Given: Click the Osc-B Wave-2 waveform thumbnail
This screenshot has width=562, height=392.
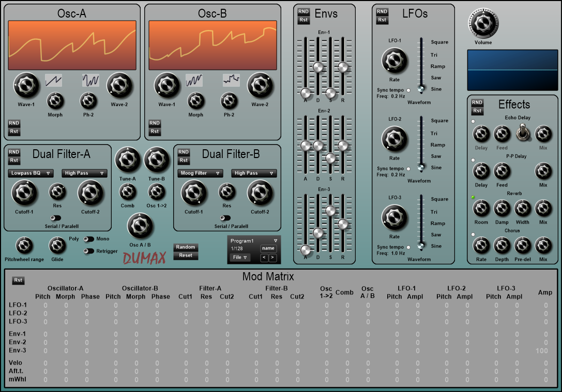Looking at the screenshot, I should tap(232, 80).
